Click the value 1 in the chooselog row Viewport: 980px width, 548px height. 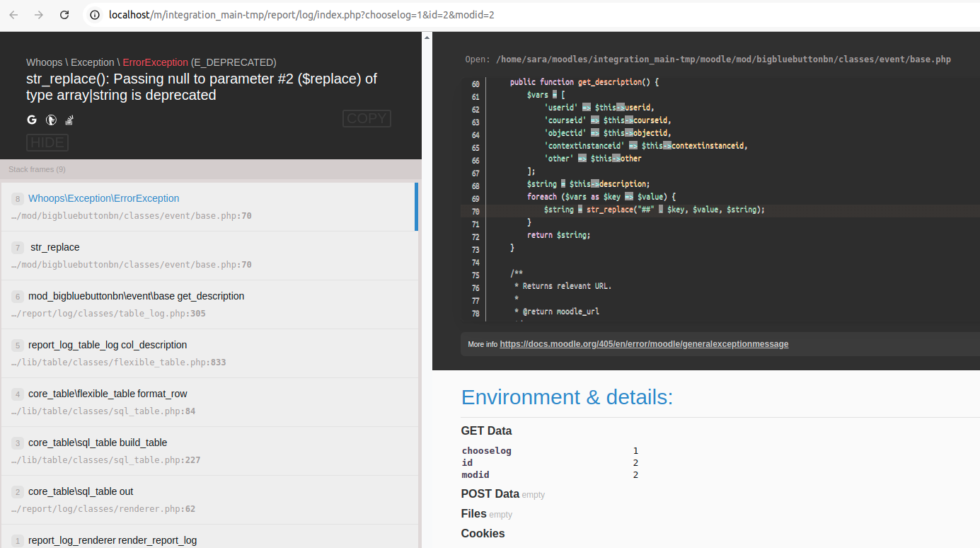(x=636, y=451)
